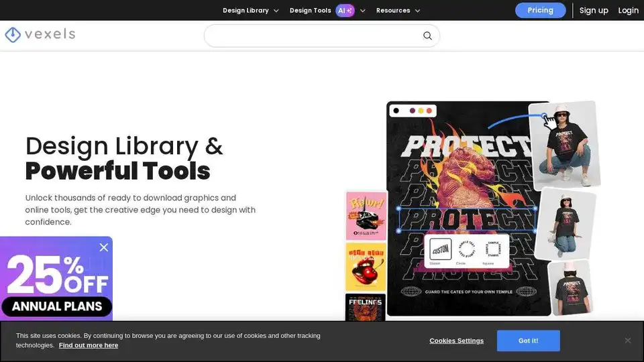
Task: Open the Design Tools menu
Action: (x=310, y=10)
